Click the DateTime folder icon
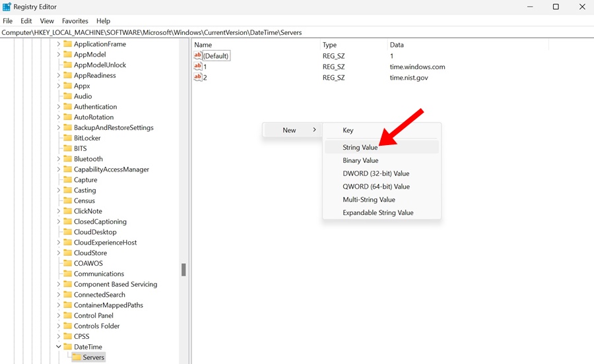Screen dimensions: 594x364 click(x=68, y=347)
